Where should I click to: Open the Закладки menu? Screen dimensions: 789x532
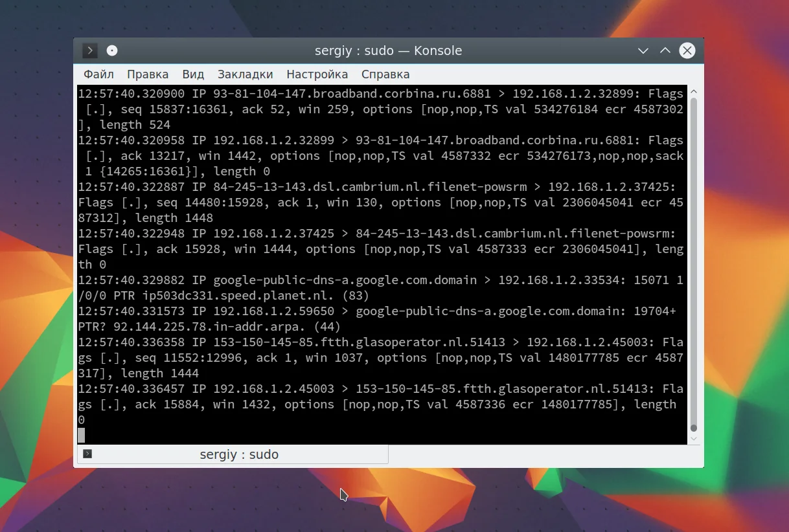click(246, 74)
